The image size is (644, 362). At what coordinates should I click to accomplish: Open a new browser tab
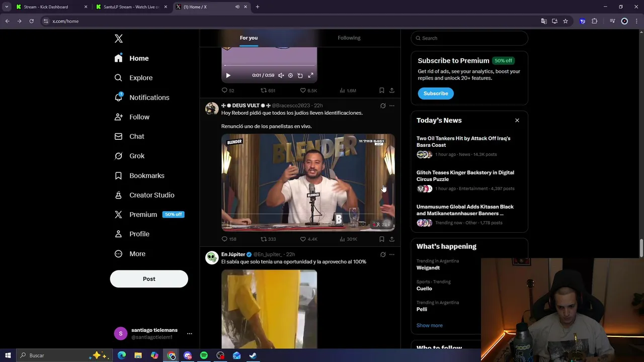pyautogui.click(x=257, y=7)
